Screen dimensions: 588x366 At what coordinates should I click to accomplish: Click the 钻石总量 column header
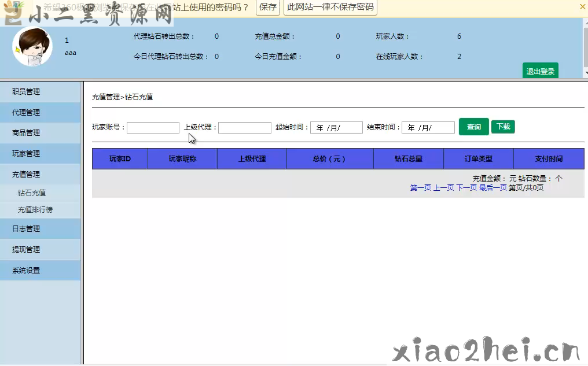click(409, 159)
